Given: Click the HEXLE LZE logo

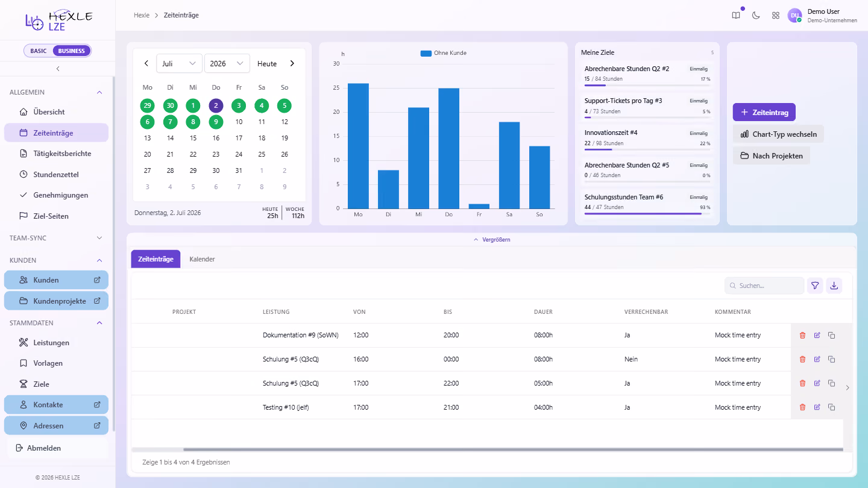Looking at the screenshot, I should click(x=58, y=20).
